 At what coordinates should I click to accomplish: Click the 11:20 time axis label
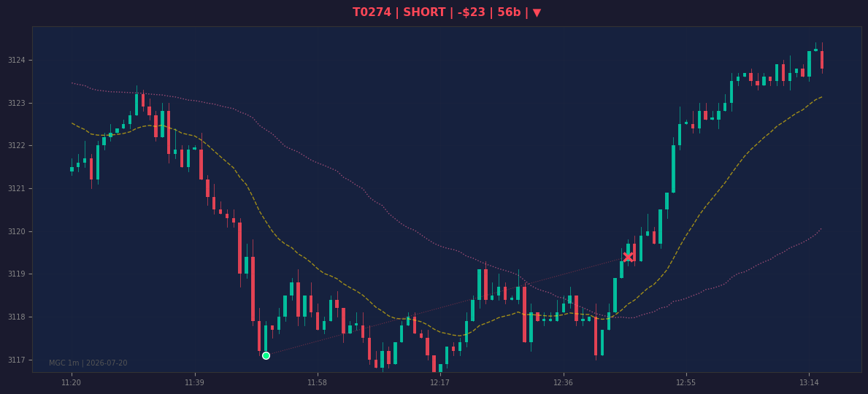coord(72,382)
